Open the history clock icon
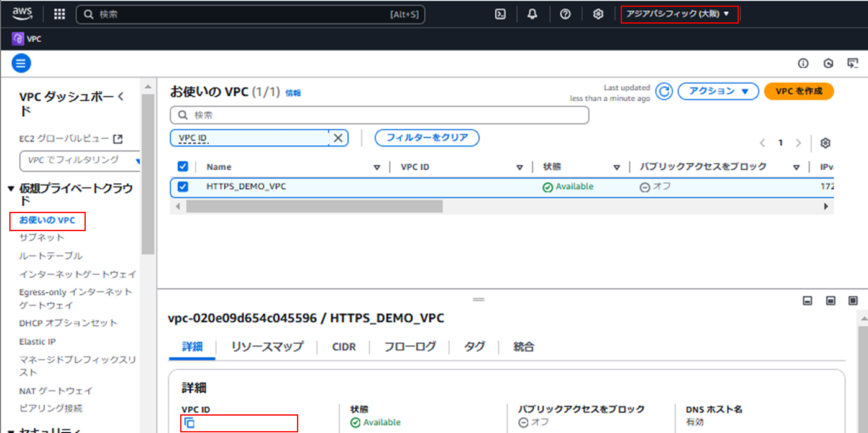The height and width of the screenshot is (433, 868). 828,63
